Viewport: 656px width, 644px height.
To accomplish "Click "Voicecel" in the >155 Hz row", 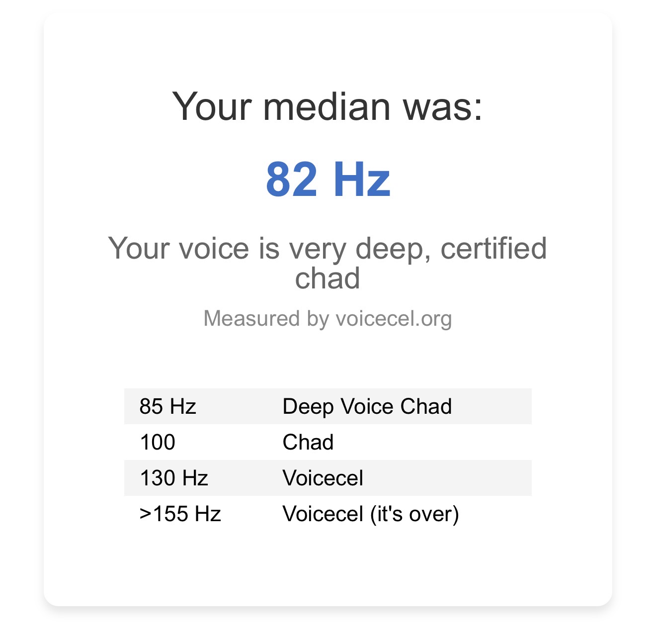I will [323, 514].
